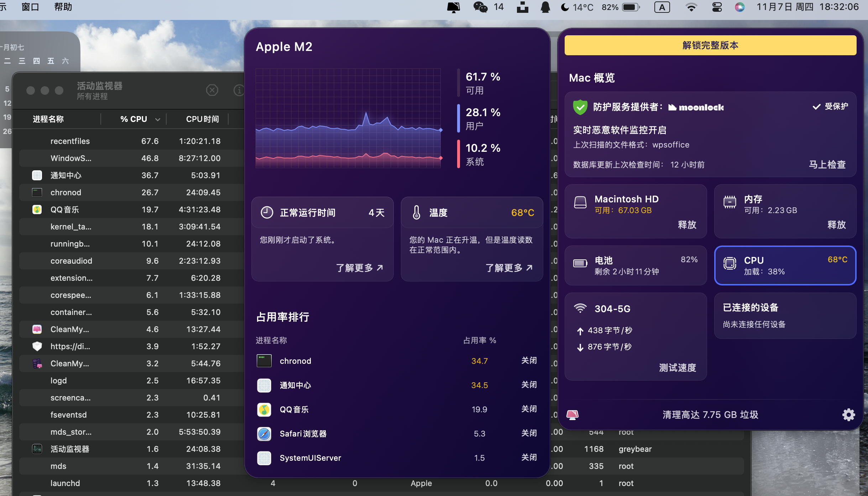This screenshot has height=496, width=868.
Task: Click the CleanMyMac logo icon at panel bottom
Action: click(x=572, y=415)
